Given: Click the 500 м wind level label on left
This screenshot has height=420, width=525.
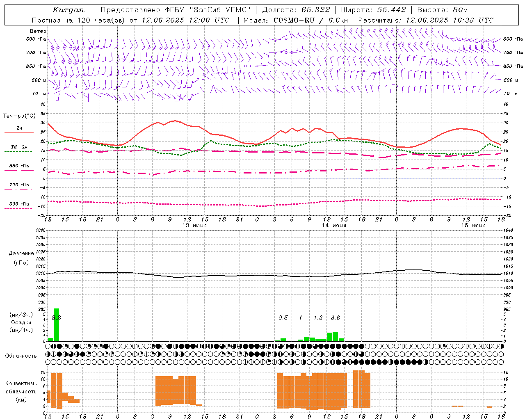Looking at the screenshot, I should point(39,80).
